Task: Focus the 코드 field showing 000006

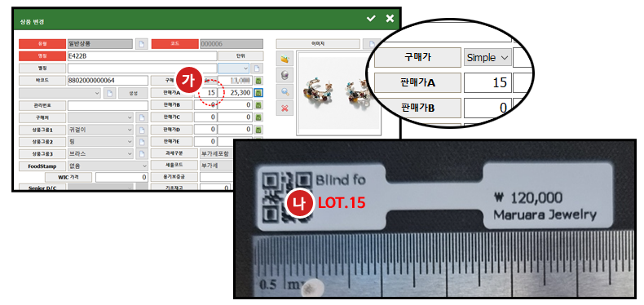Action: click(x=232, y=44)
